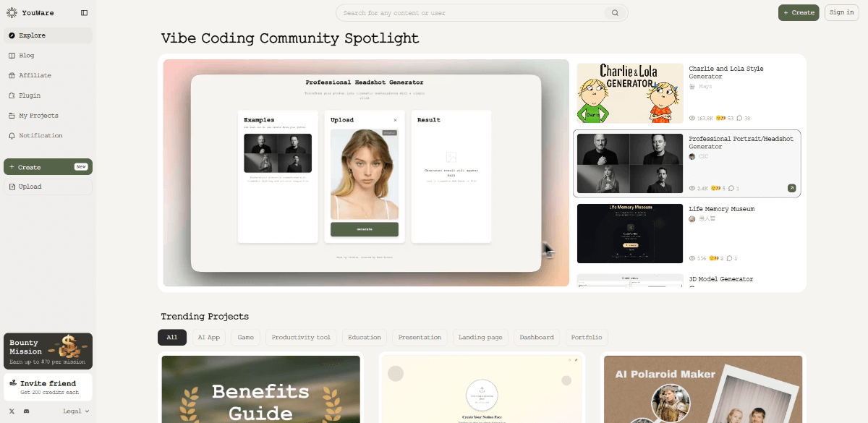Click author avatar CIC on Professional Portrait card

[x=692, y=156]
